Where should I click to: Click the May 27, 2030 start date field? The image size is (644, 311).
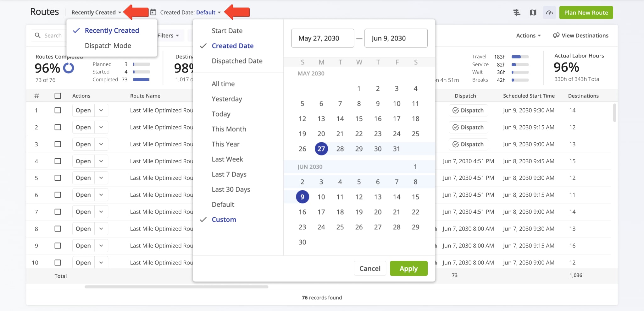coord(322,38)
